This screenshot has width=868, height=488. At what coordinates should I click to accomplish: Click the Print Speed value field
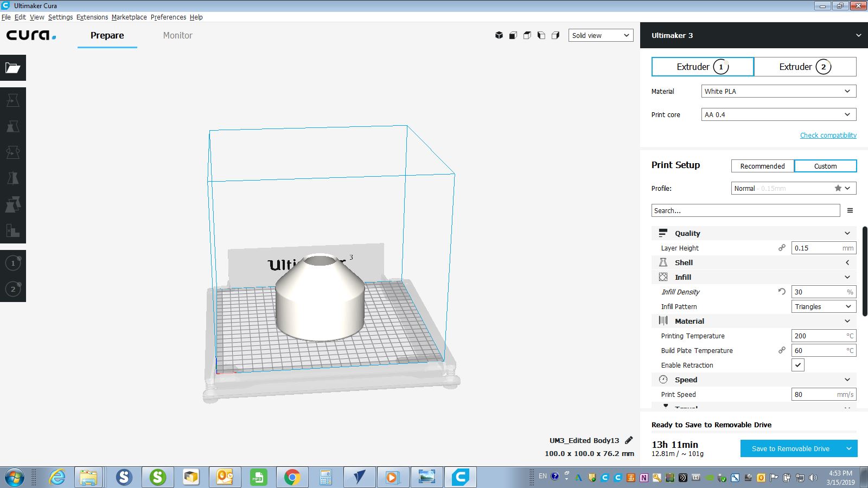(x=824, y=394)
